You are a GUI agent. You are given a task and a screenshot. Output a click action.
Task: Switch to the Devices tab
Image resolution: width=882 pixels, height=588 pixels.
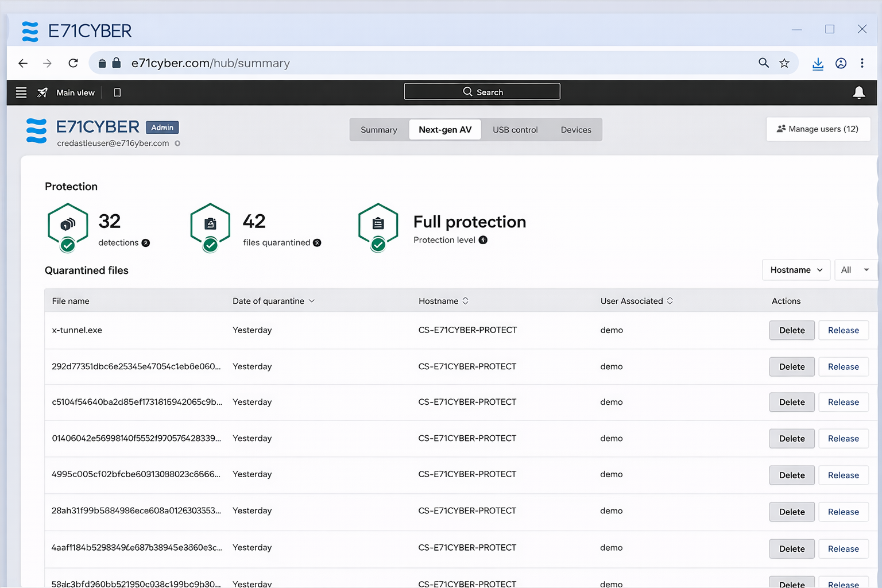(576, 130)
